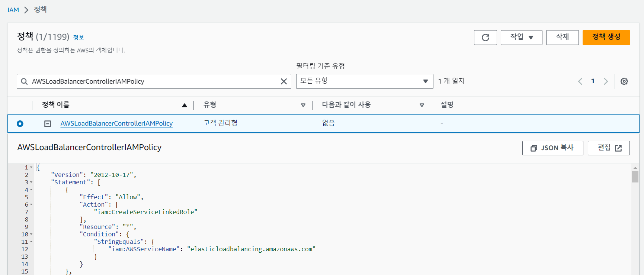
Task: Click the elasticloadbalancing.amazonaws.com value text
Action: point(251,249)
